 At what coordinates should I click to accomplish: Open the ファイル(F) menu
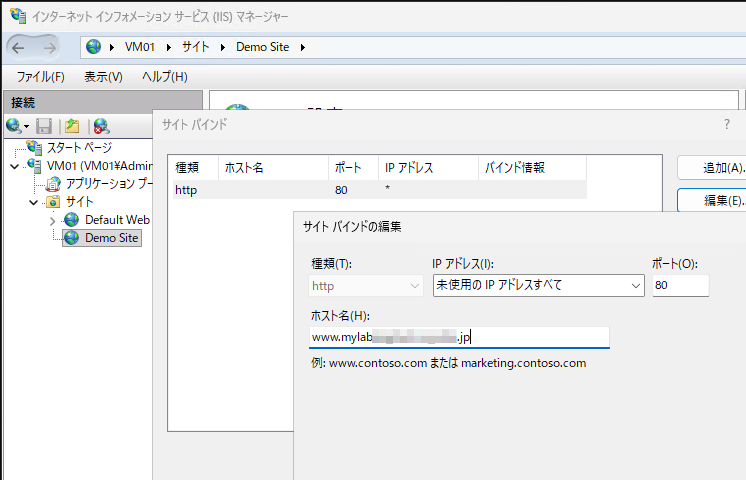pos(40,77)
